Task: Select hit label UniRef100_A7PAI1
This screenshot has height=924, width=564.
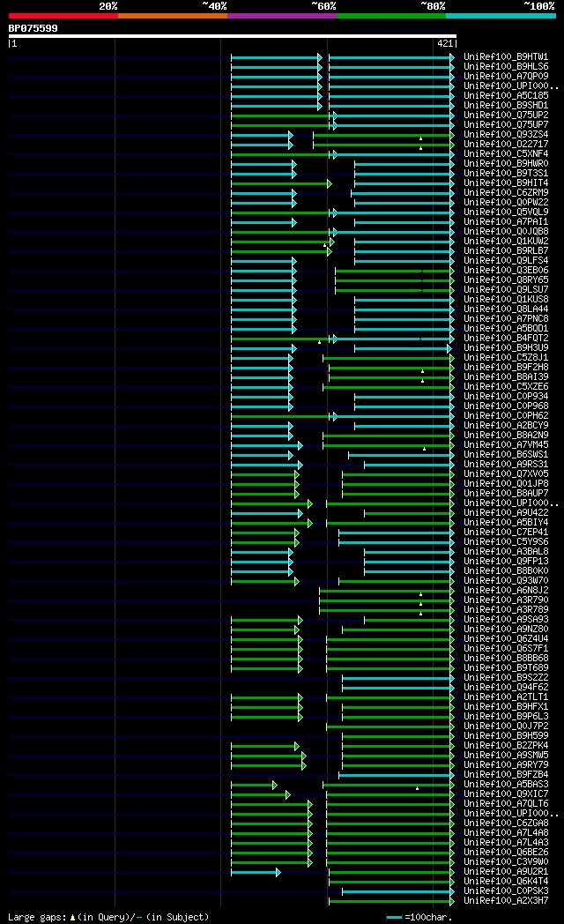Action: 506,221
